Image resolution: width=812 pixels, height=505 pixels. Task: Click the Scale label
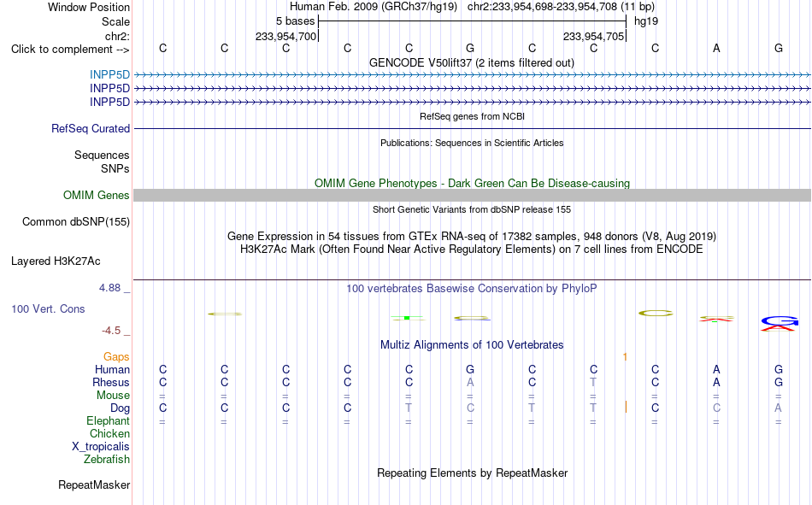(115, 21)
